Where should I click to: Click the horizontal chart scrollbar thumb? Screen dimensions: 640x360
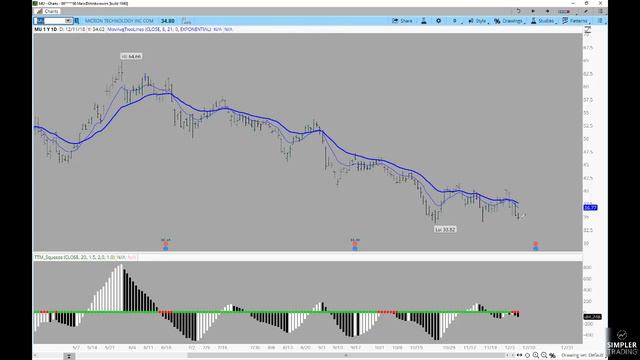[x=345, y=356]
